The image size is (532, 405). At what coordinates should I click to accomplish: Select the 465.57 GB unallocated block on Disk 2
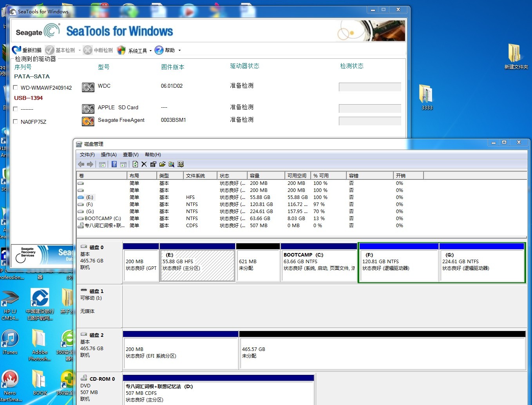382,350
